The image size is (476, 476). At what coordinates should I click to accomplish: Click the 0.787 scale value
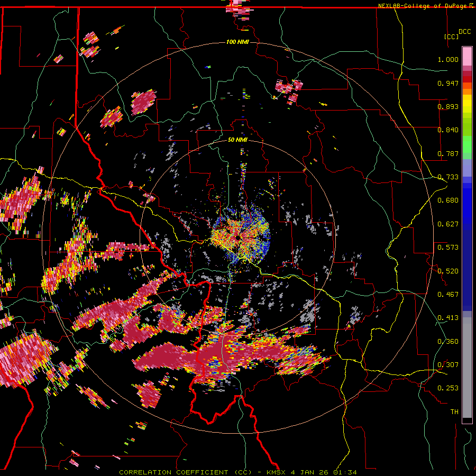click(x=448, y=153)
